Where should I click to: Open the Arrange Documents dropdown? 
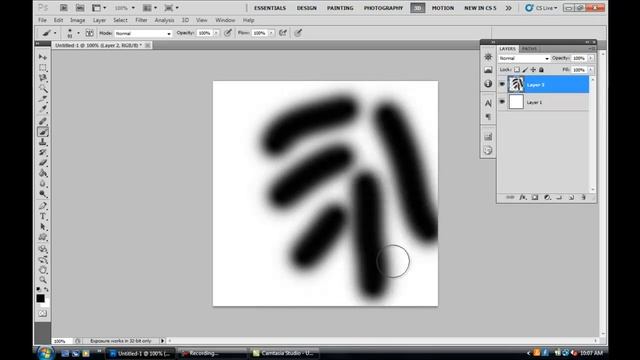coord(150,8)
